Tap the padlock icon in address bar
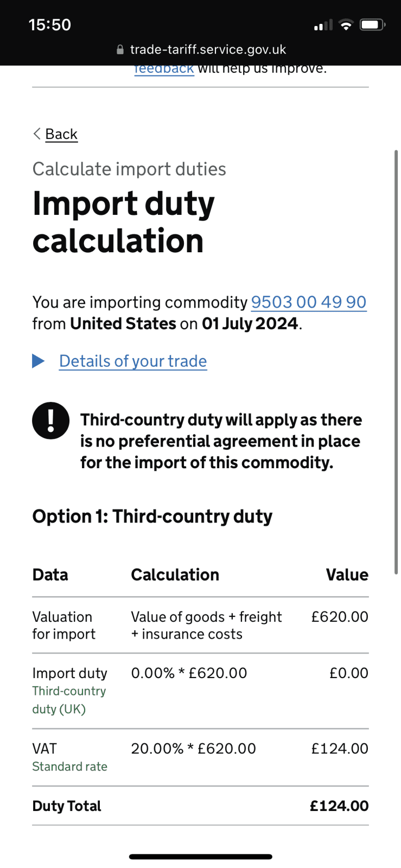401x868 pixels. 120,50
